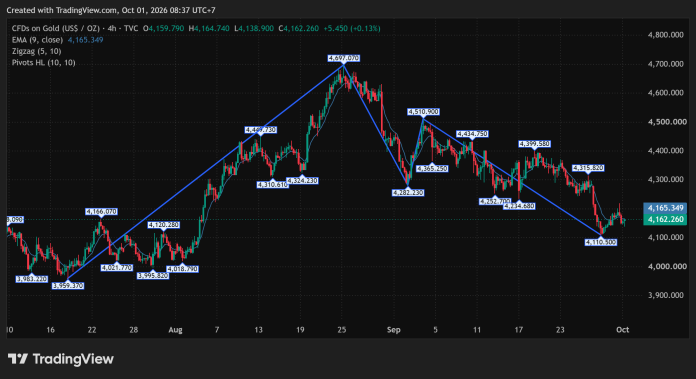696x379 pixels.
Task: Click the 4,021.770 pivot low label
Action: coord(117,268)
